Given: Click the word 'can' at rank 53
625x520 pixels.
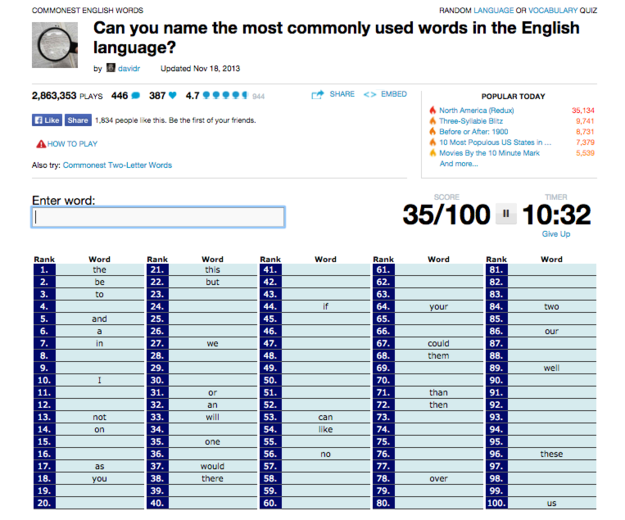Looking at the screenshot, I should 325,417.
